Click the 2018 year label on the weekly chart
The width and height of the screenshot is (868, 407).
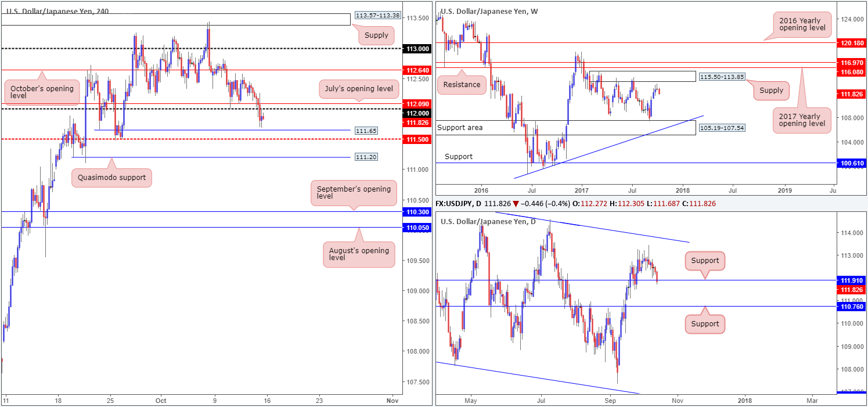click(x=683, y=190)
